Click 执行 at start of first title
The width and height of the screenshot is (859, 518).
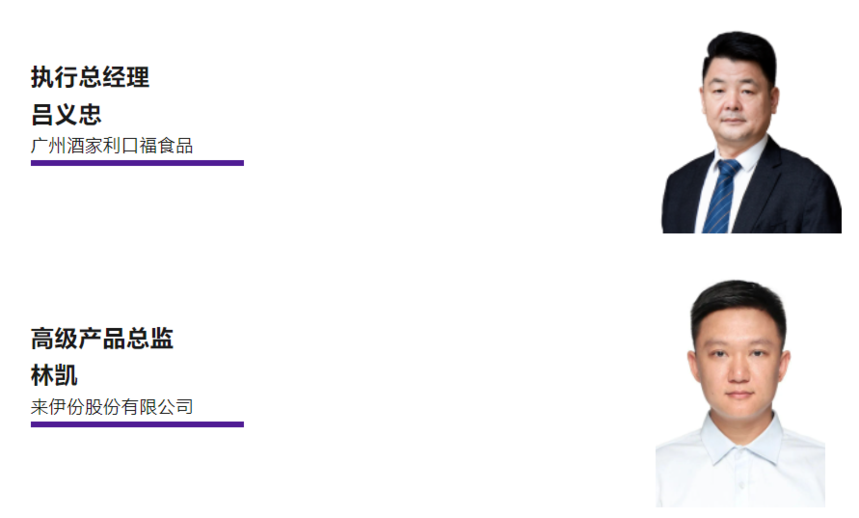54,77
